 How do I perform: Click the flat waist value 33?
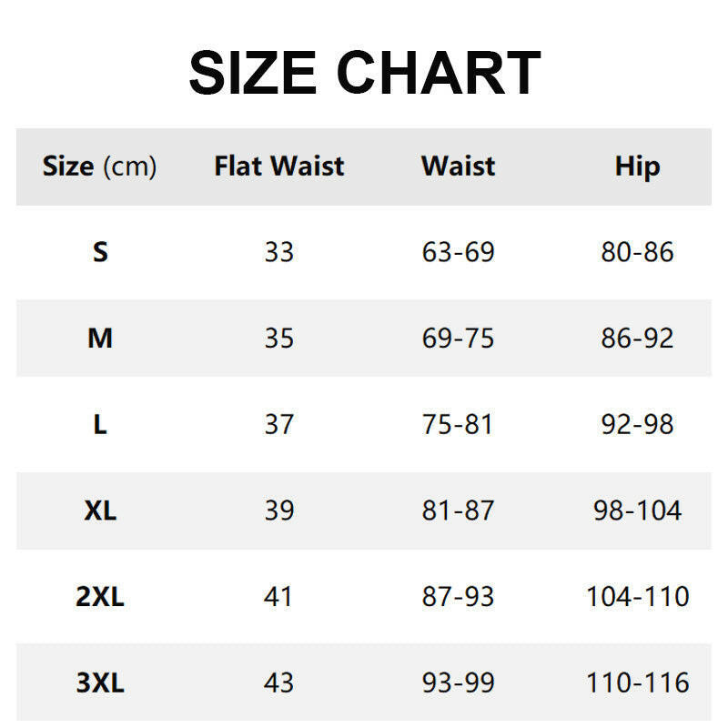(x=279, y=252)
